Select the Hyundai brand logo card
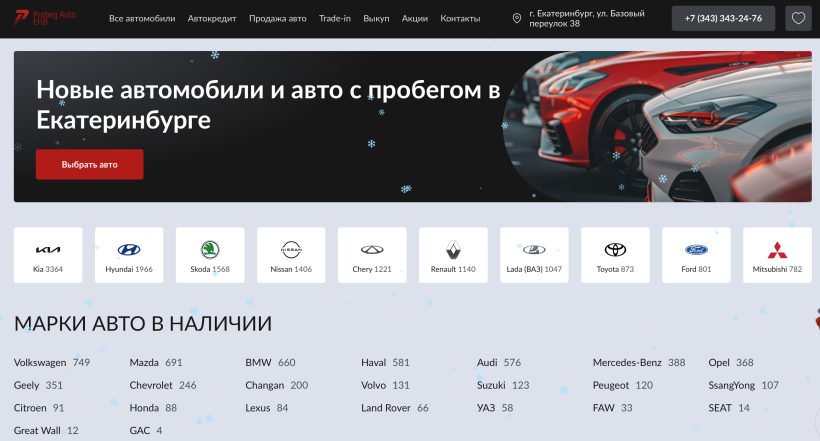The height and width of the screenshot is (441, 820). click(129, 255)
